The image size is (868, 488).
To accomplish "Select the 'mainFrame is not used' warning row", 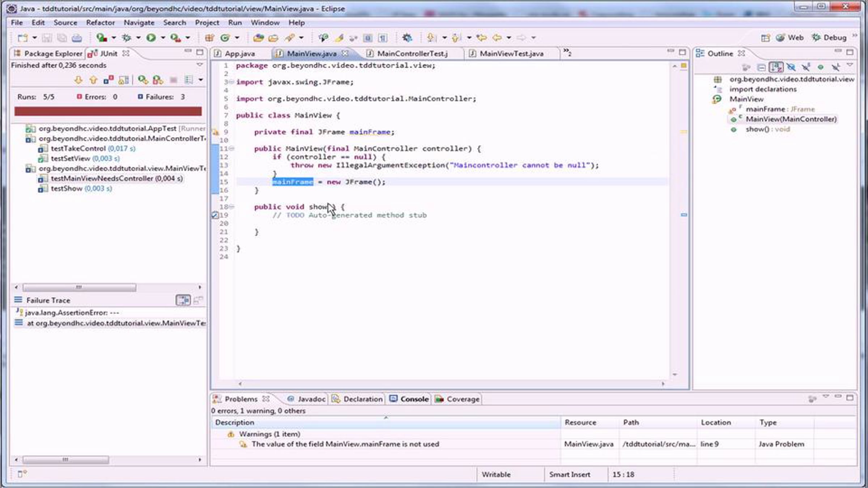I will point(534,444).
